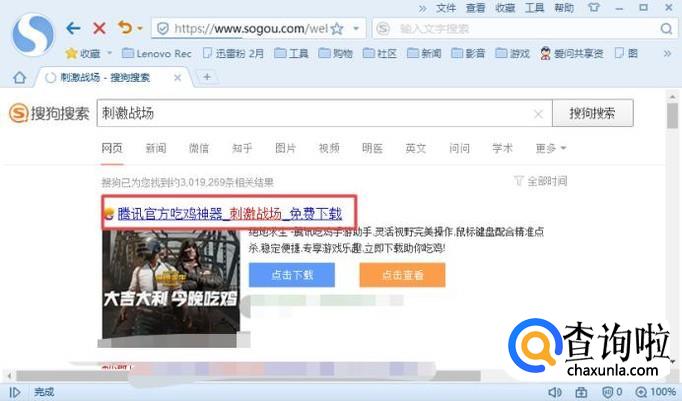Mute sound with status bar speaker icon
This screenshot has width=682, height=401.
coord(555,392)
